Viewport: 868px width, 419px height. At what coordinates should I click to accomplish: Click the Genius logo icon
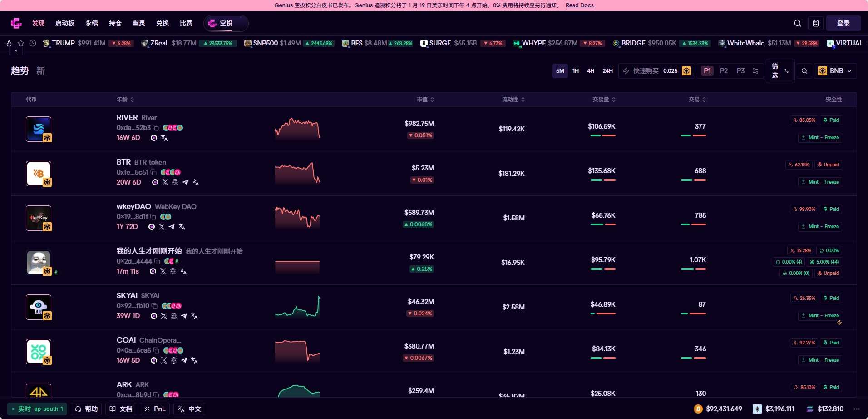click(x=16, y=23)
